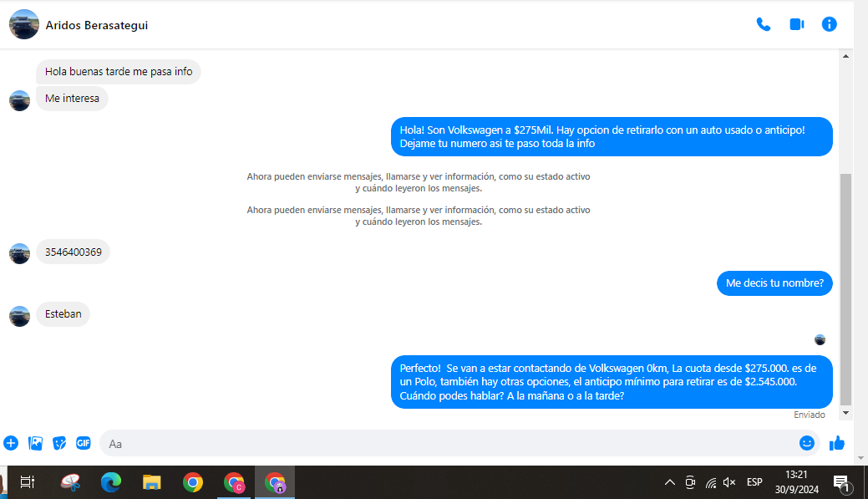Click the muted volume tray icon
The height and width of the screenshot is (499, 868).
729,482
